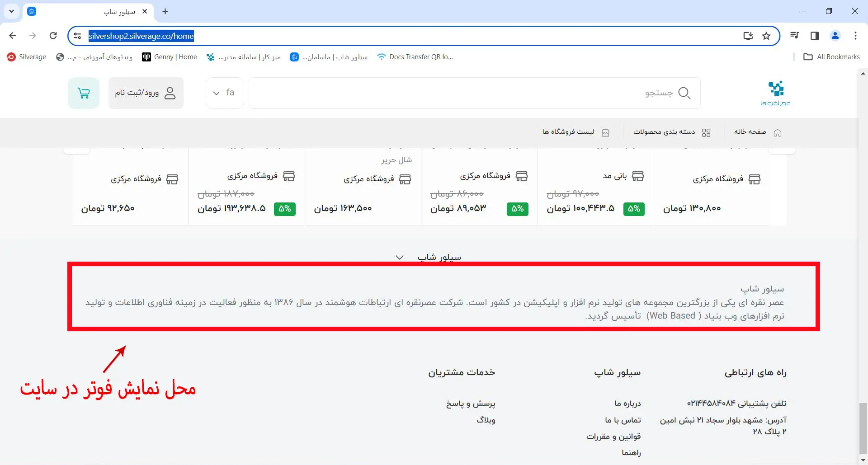Click the home icon beside صفحه خانه

coord(778,132)
